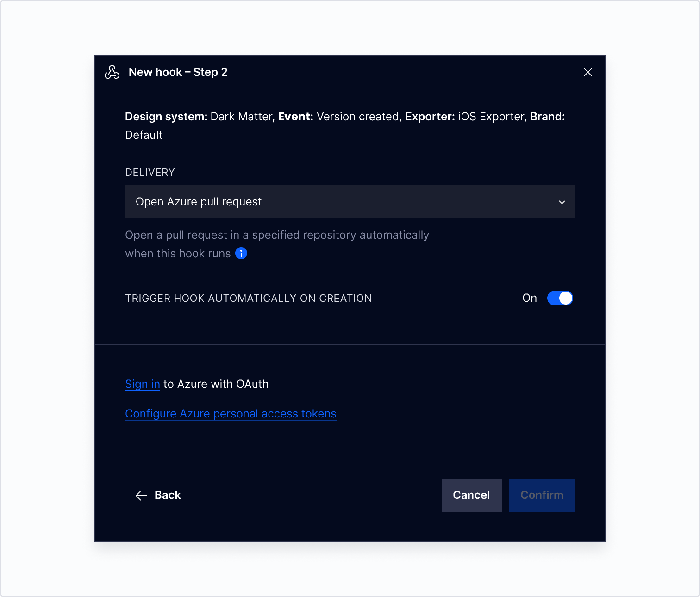Click the info icon next to delivery description
700x597 pixels.
[x=241, y=253]
